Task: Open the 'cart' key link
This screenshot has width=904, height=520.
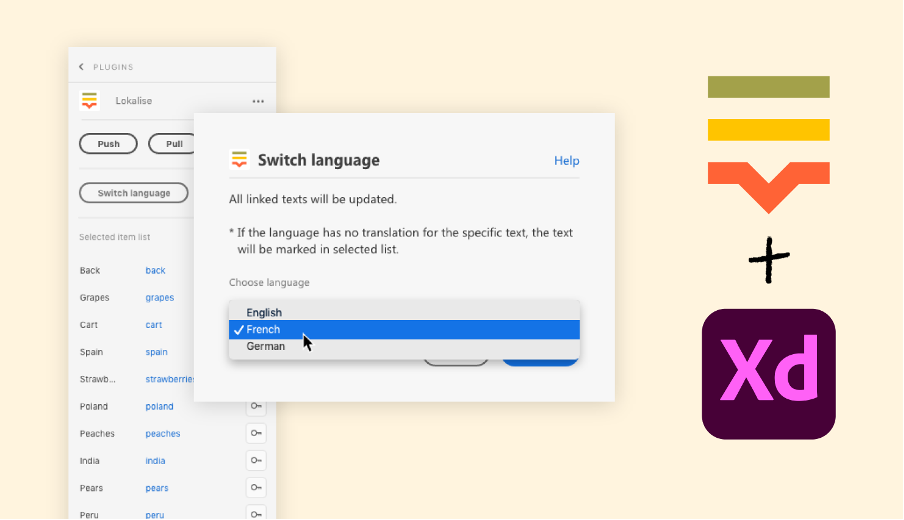Action: 153,325
